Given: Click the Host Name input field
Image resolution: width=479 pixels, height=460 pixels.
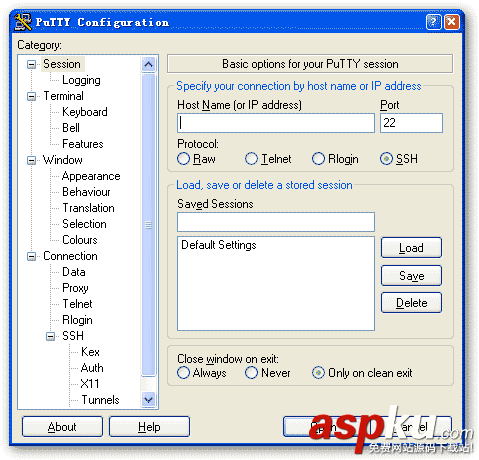Looking at the screenshot, I should (x=276, y=123).
